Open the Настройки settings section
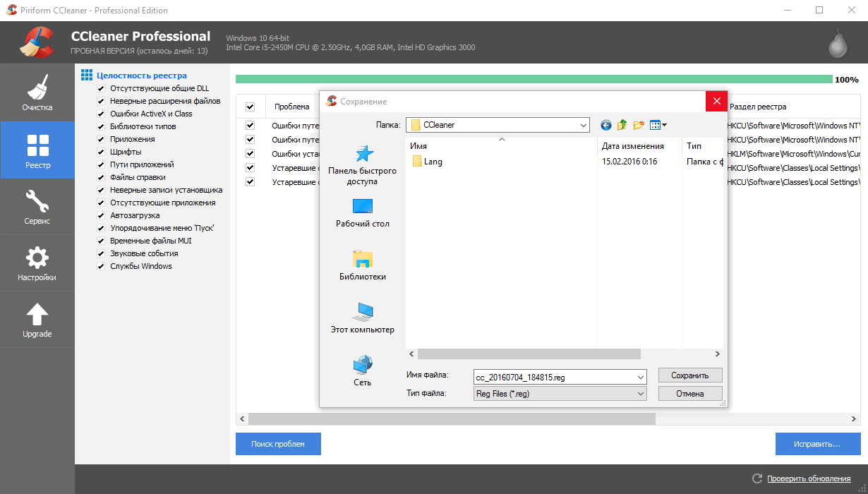Screen dimensions: 868x494 point(37,263)
